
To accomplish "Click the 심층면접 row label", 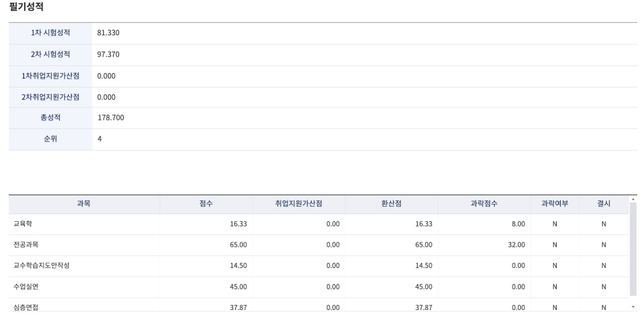I will [x=26, y=307].
